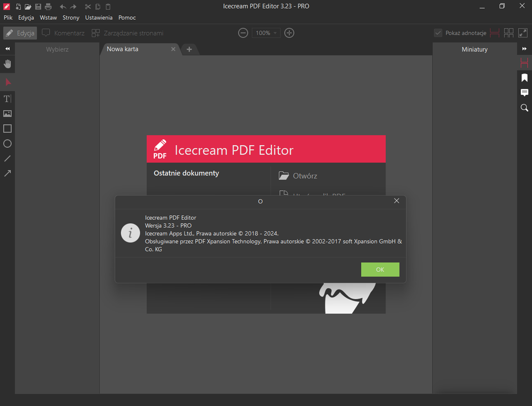Click Otwórz on the start screen
532x406 pixels.
point(298,176)
